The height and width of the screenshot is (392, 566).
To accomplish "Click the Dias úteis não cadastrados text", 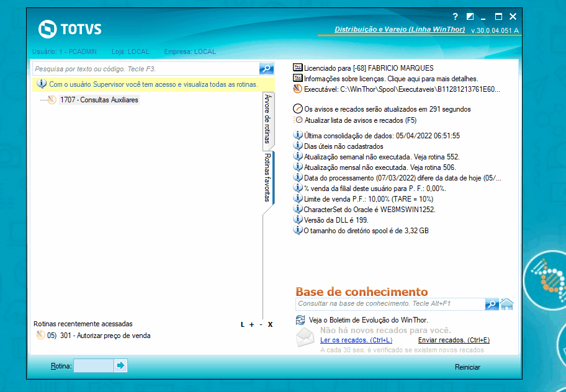I will pyautogui.click(x=344, y=146).
